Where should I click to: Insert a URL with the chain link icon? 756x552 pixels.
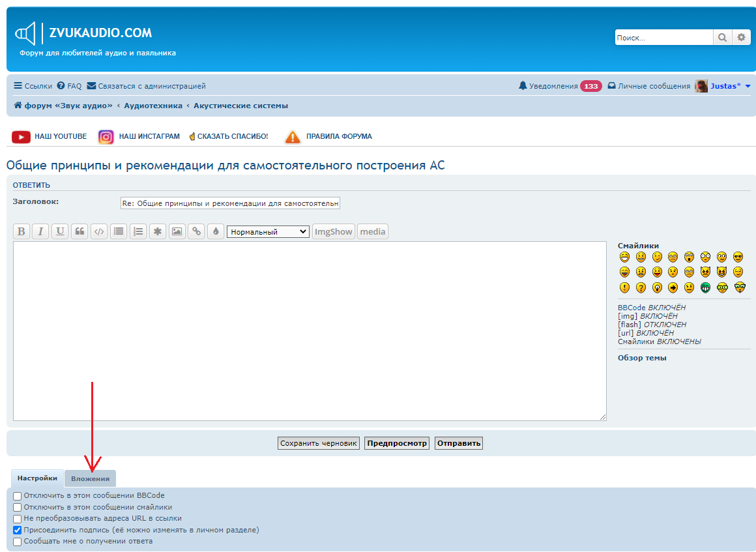point(196,231)
